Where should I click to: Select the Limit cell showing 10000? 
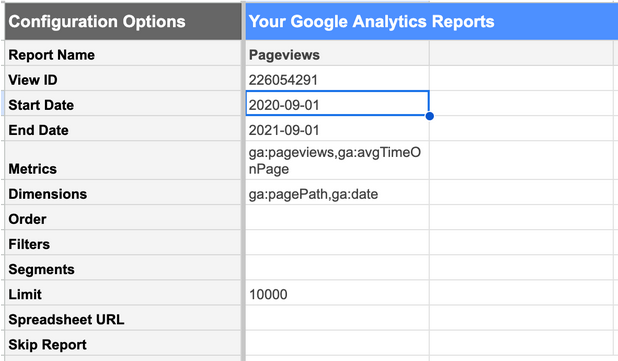point(337,293)
